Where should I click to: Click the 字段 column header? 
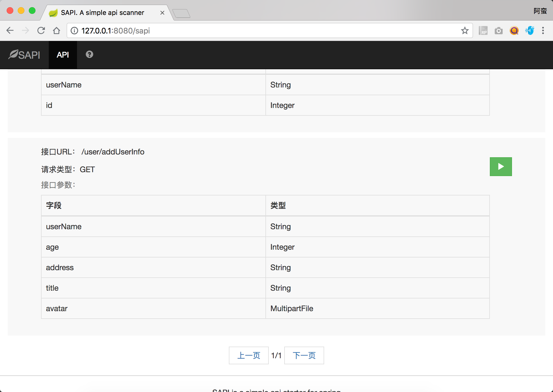[x=153, y=205]
